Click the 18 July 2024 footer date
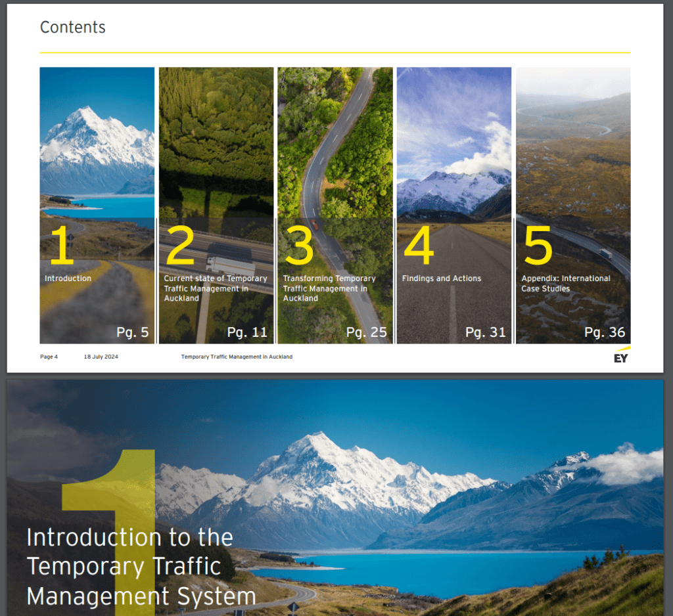Viewport: 673px width, 616px height. [101, 357]
